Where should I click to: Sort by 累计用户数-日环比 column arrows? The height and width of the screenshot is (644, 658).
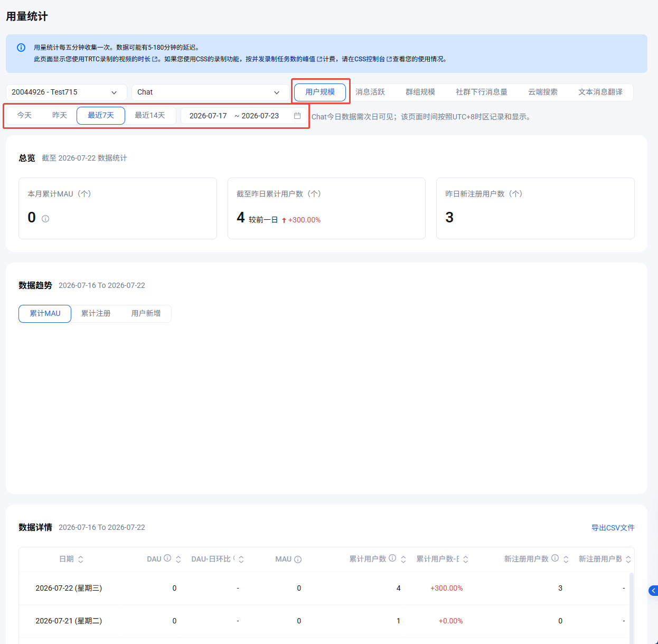[466, 559]
